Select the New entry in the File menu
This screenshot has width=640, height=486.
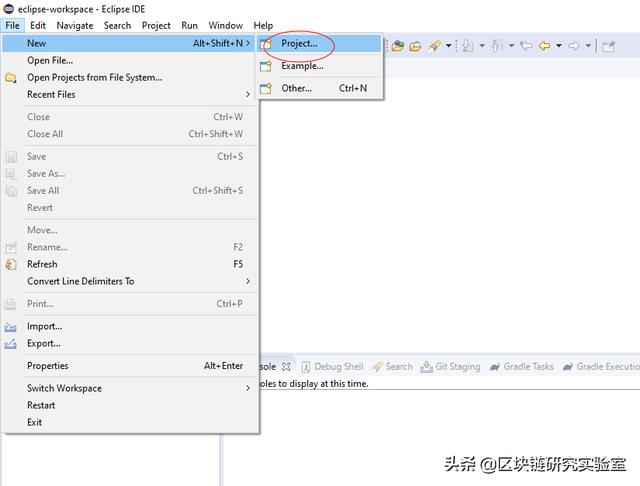pos(129,44)
